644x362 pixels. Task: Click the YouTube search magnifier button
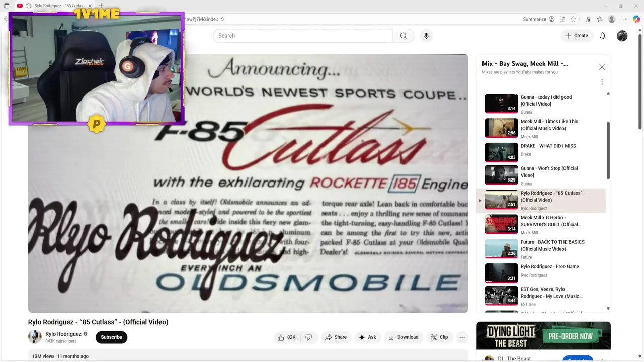(404, 36)
